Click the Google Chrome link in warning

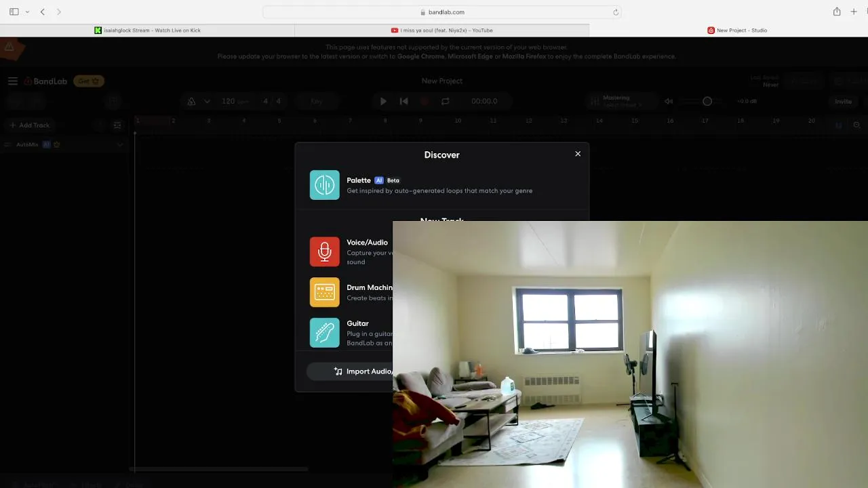[x=420, y=56]
